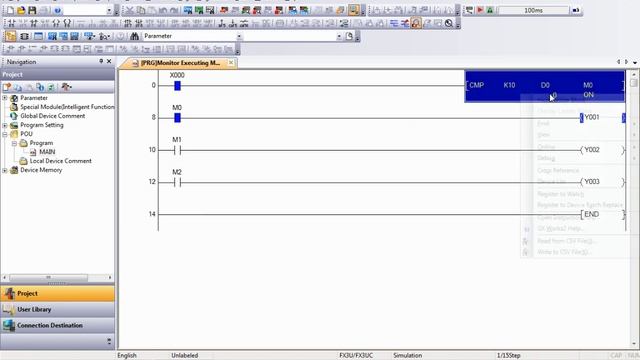The image size is (640, 360).
Task: Expand the Device Memory tree node
Action: tap(5, 170)
